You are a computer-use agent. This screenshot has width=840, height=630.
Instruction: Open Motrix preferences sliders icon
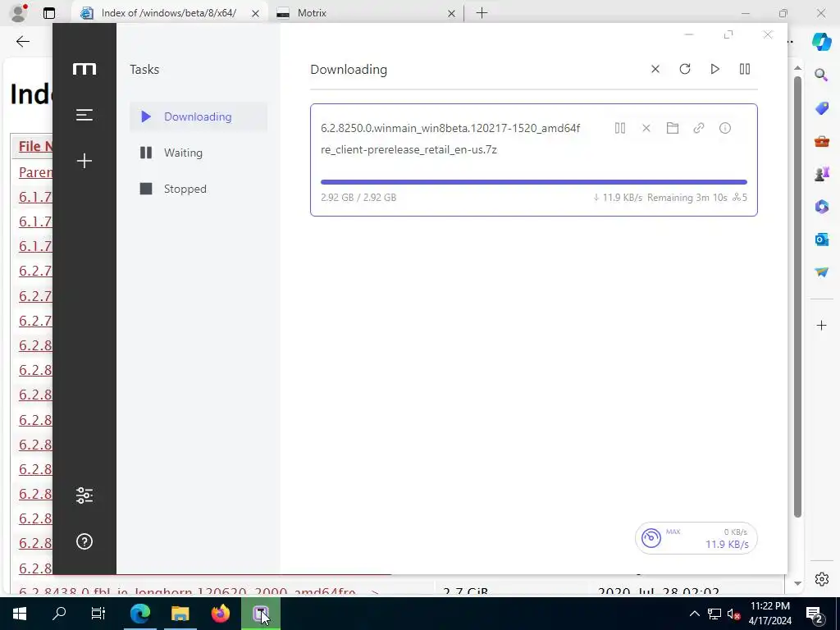pyautogui.click(x=84, y=495)
